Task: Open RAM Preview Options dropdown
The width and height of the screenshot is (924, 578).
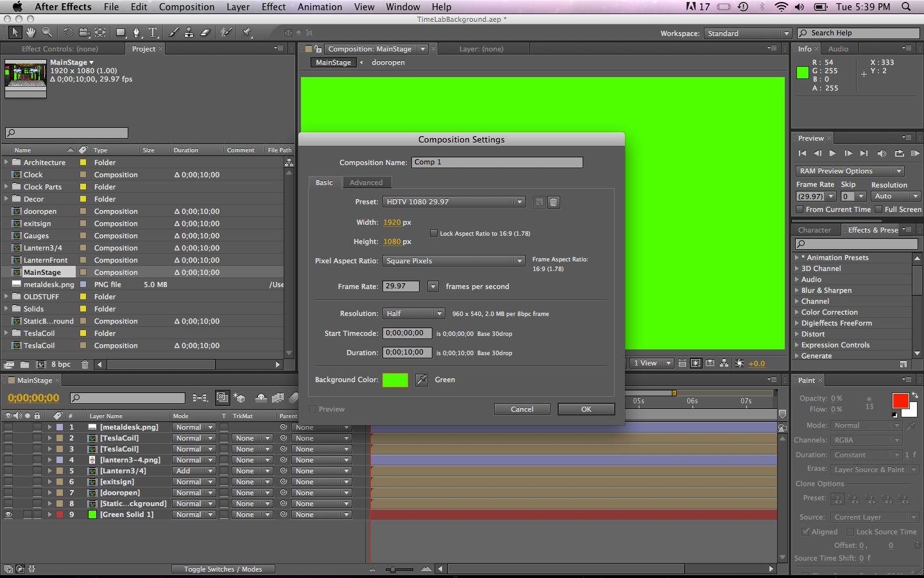Action: [850, 171]
